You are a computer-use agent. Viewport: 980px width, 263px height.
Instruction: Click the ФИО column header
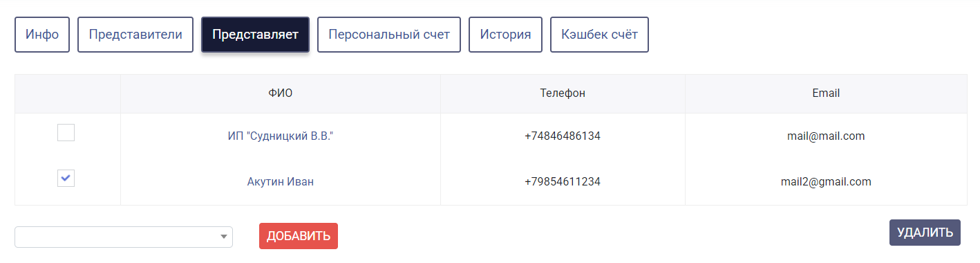(x=281, y=93)
